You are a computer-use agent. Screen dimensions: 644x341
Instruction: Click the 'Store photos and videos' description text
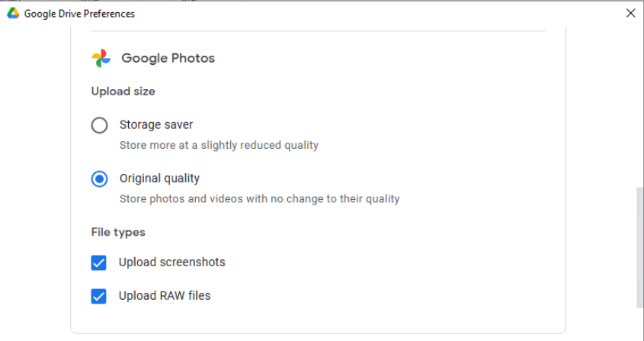point(259,199)
